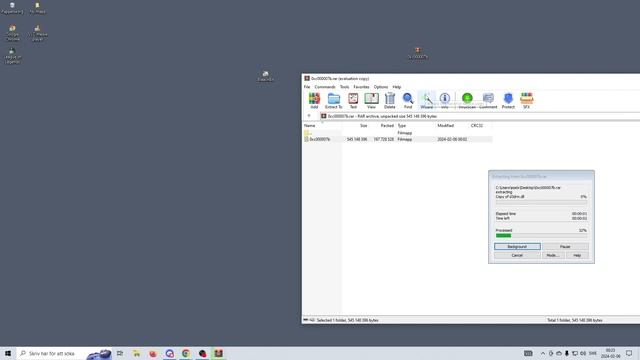
Task: Go up one level using the address bar arrow
Action: coord(309,116)
